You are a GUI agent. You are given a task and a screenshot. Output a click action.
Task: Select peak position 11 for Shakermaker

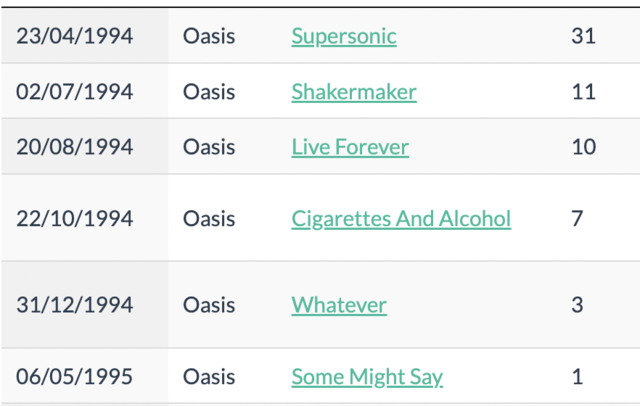pyautogui.click(x=583, y=92)
